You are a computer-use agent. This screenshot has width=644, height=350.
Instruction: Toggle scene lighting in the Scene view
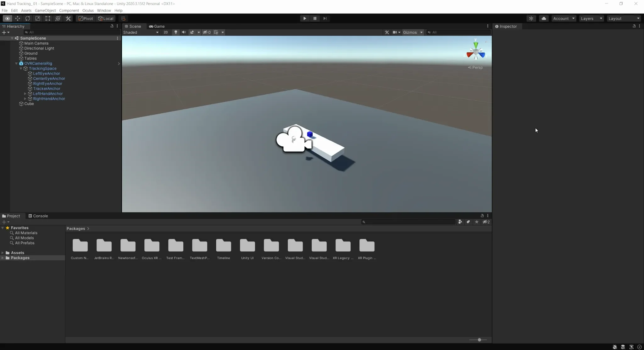[x=175, y=32]
